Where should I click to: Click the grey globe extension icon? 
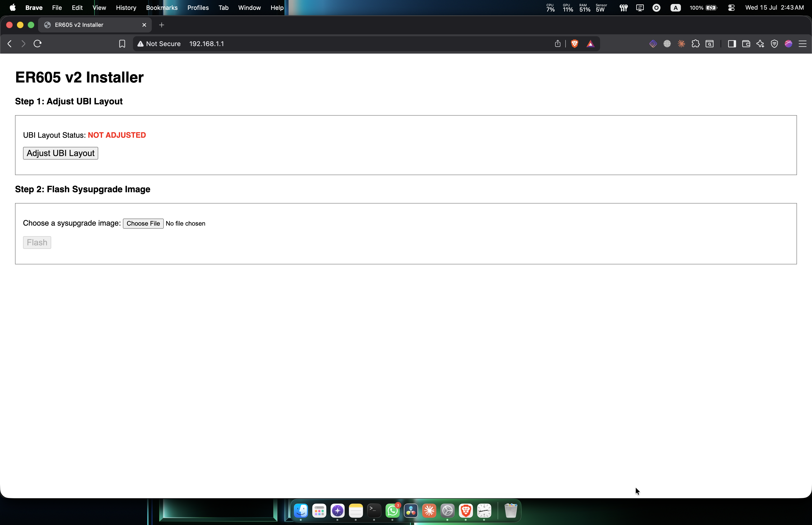(x=667, y=44)
